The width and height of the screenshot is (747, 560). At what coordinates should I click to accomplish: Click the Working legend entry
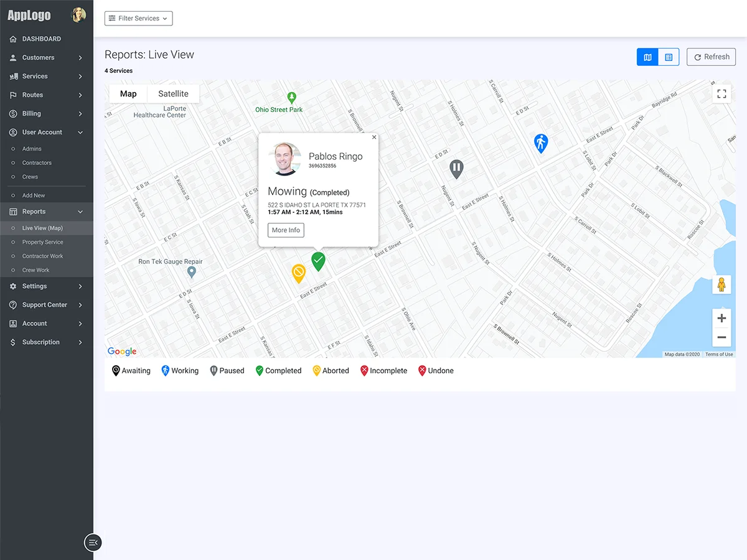180,371
